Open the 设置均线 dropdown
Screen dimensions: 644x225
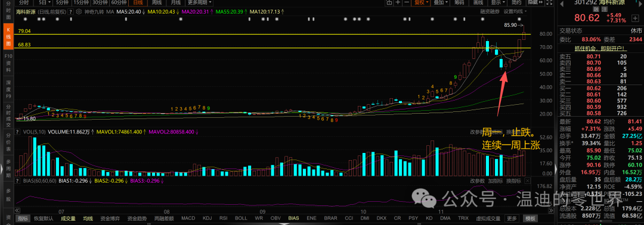pos(515,11)
